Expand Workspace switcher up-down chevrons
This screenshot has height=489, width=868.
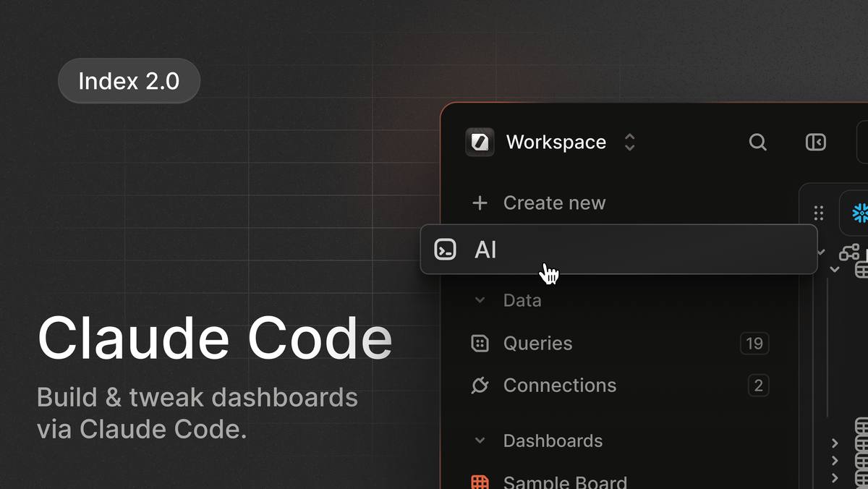pos(629,142)
